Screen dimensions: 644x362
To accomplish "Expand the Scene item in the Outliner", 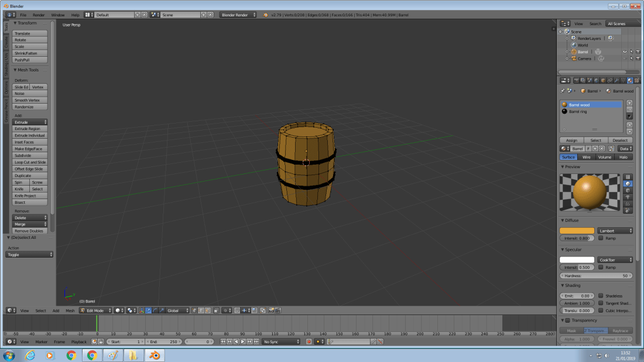I will [560, 32].
